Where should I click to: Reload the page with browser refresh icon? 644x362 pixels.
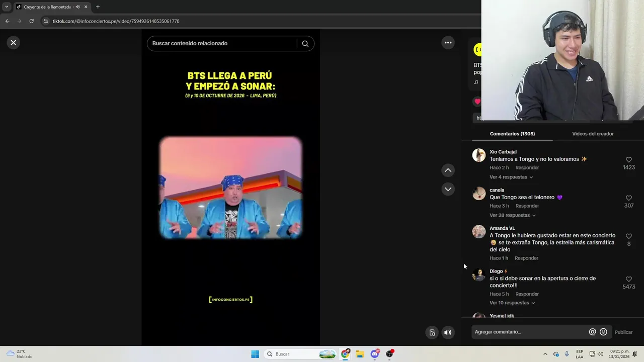point(31,21)
